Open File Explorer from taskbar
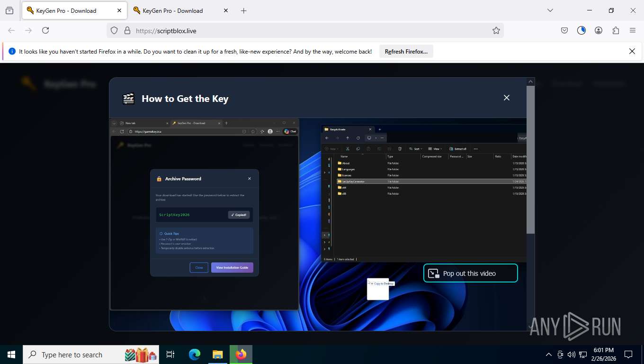The width and height of the screenshot is (644, 364). pos(217,355)
